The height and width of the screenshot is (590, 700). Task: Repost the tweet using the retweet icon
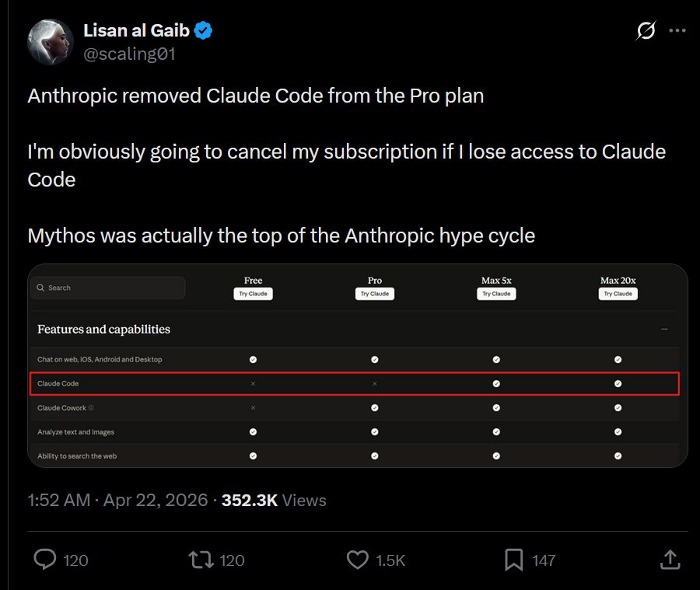[201, 560]
